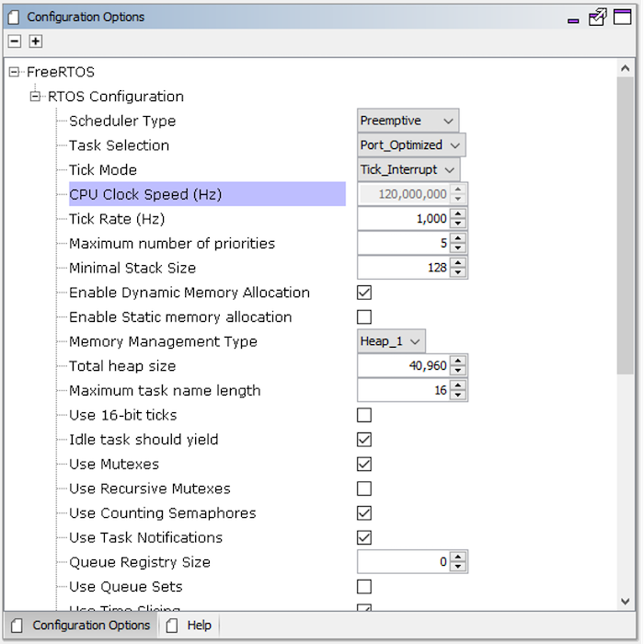This screenshot has height=644, width=644.
Task: Open the Tick Mode dropdown
Action: pyautogui.click(x=408, y=169)
